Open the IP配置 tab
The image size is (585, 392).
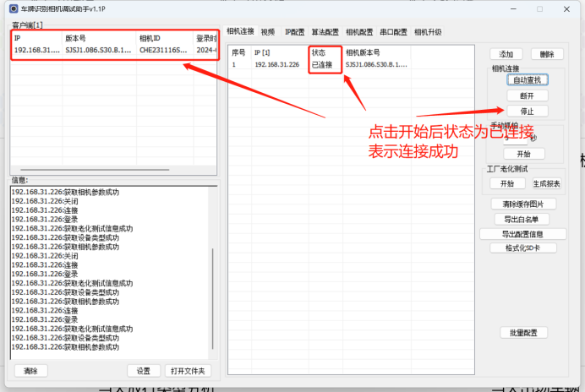[x=295, y=32]
